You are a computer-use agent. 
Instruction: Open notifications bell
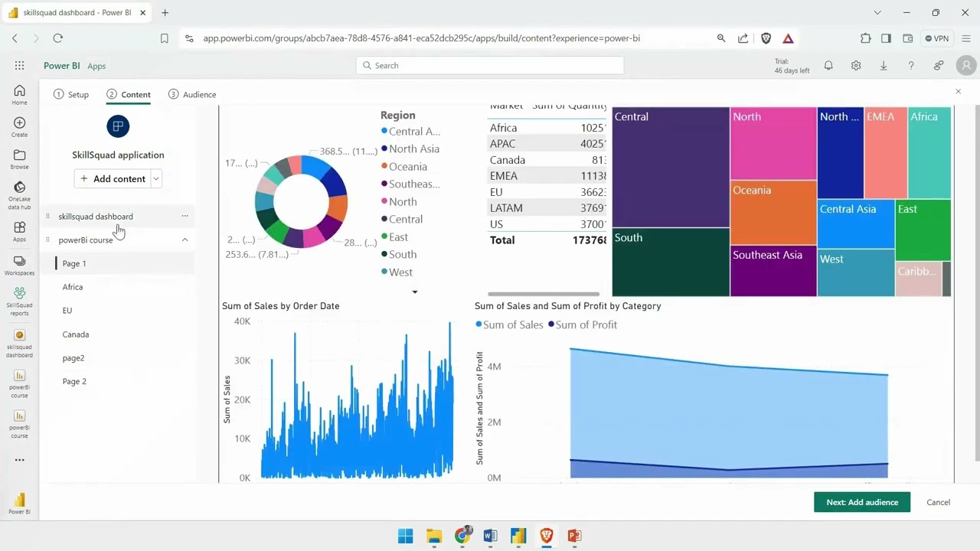click(x=828, y=66)
